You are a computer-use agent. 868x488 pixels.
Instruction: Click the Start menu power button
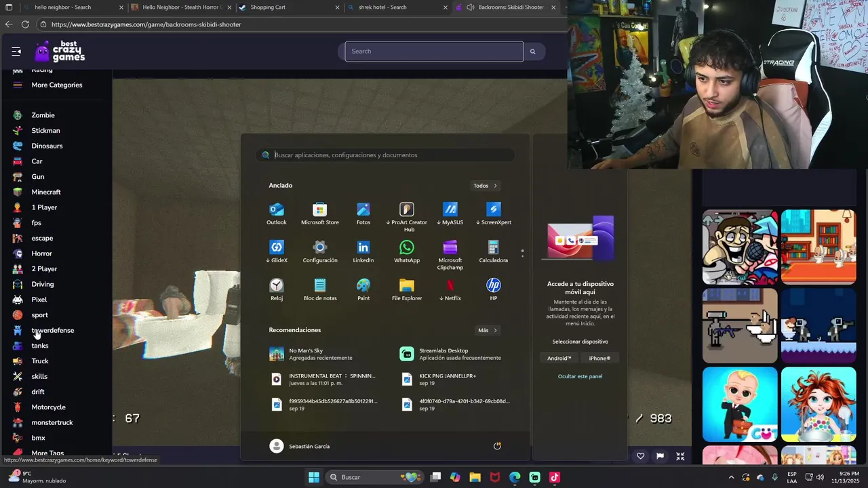(x=497, y=446)
